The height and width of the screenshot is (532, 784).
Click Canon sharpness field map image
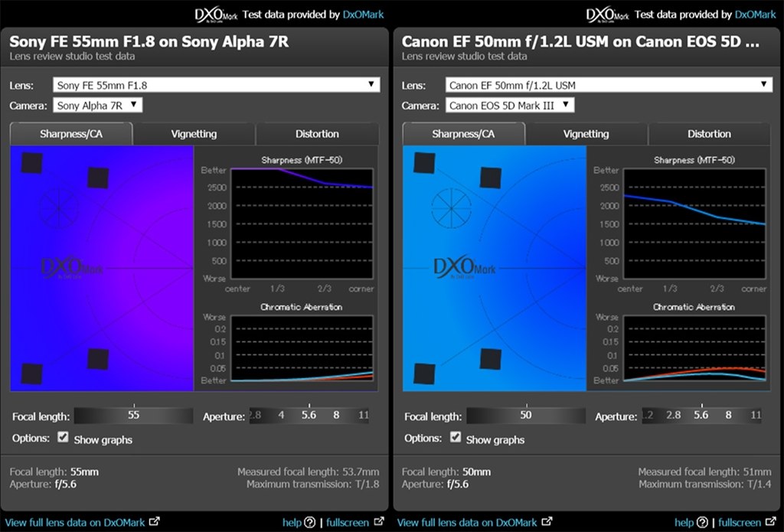494,269
